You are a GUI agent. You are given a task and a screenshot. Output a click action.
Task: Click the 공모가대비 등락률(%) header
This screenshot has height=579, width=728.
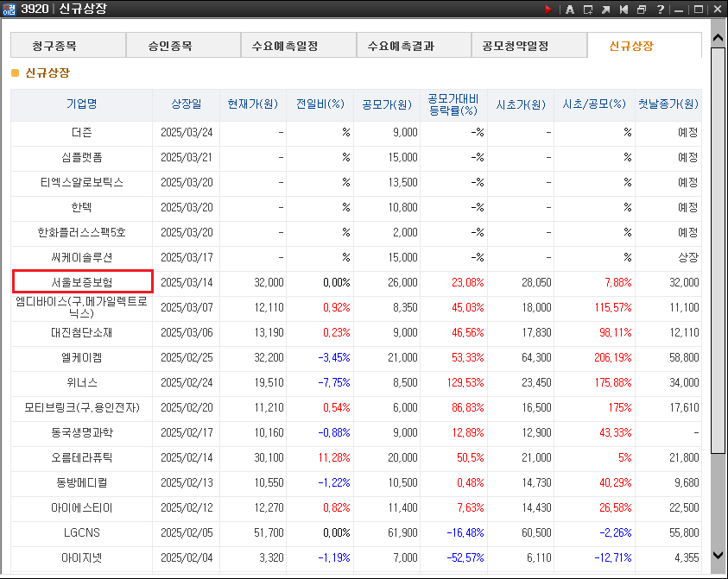[x=453, y=104]
